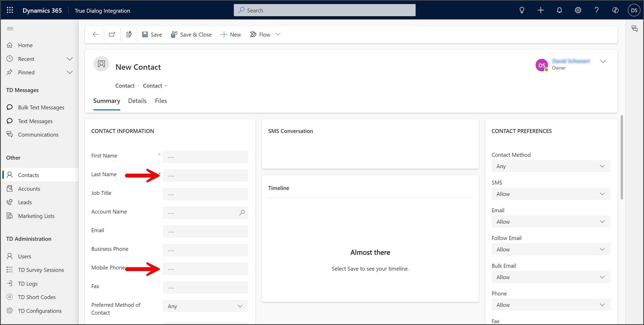Open the SMS preference dropdown
Image resolution: width=644 pixels, height=325 pixels.
point(551,194)
